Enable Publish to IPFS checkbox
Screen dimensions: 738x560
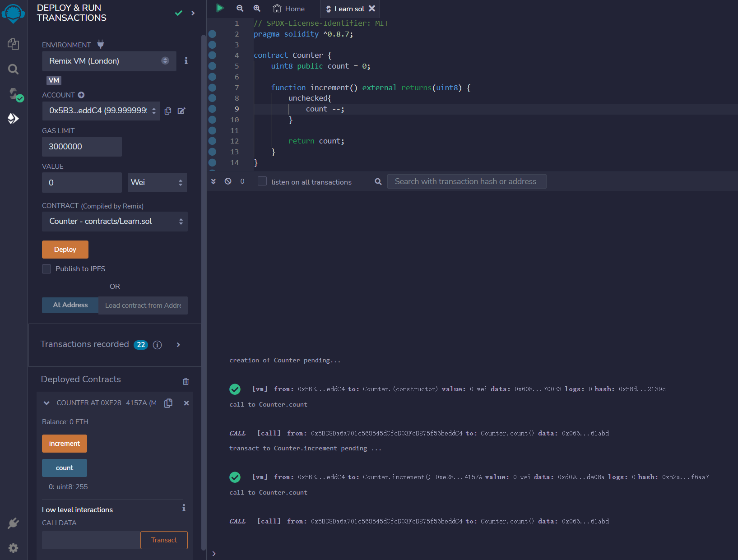[x=46, y=269]
